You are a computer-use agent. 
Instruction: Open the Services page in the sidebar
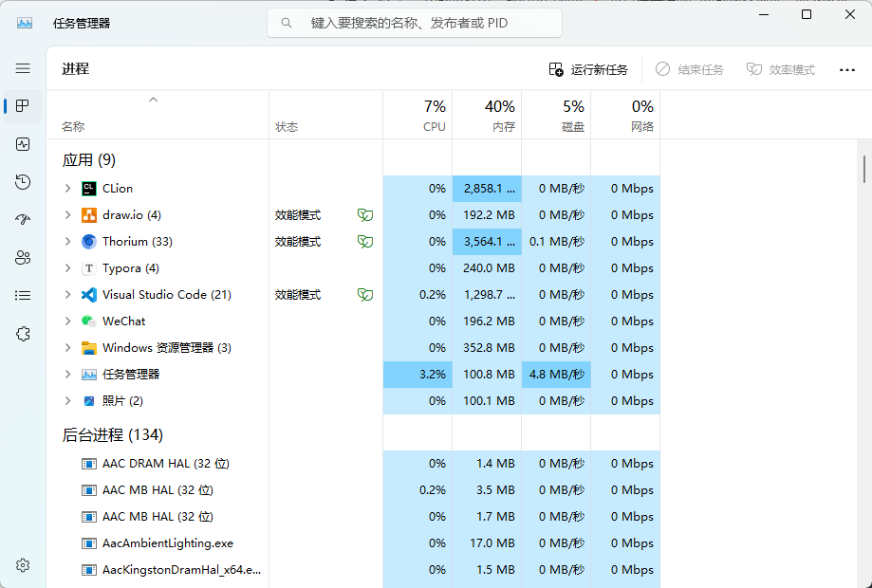click(x=23, y=333)
